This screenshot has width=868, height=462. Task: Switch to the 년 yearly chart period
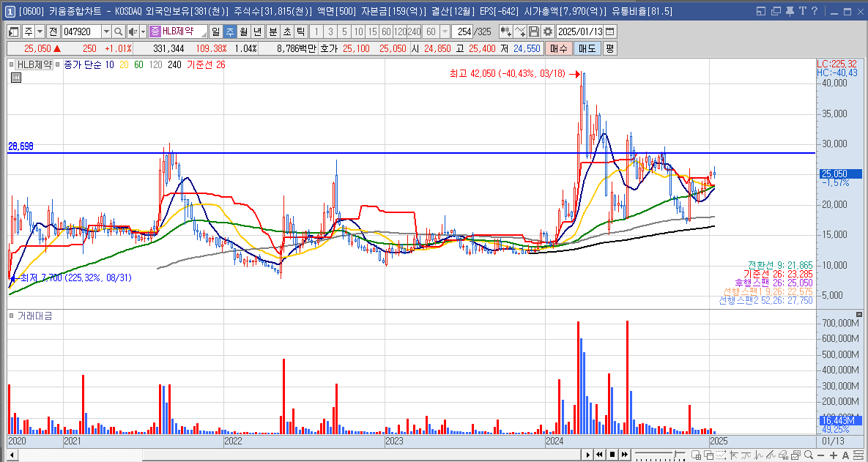[257, 31]
